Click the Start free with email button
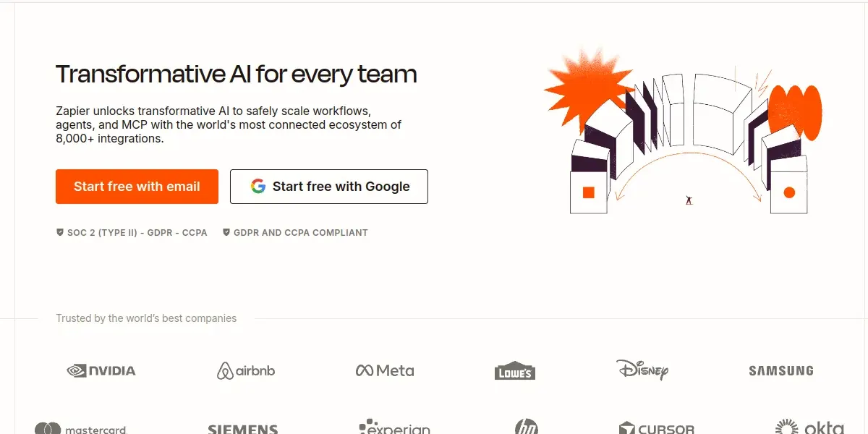Image resolution: width=868 pixels, height=434 pixels. tap(137, 187)
